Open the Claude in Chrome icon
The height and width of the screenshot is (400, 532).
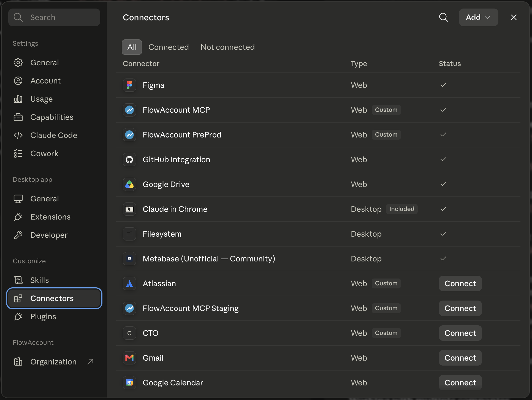pyautogui.click(x=129, y=209)
